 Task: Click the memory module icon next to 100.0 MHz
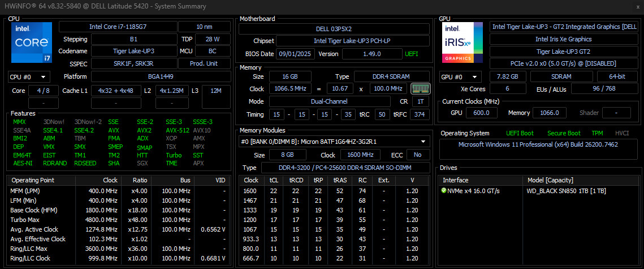[x=421, y=89]
